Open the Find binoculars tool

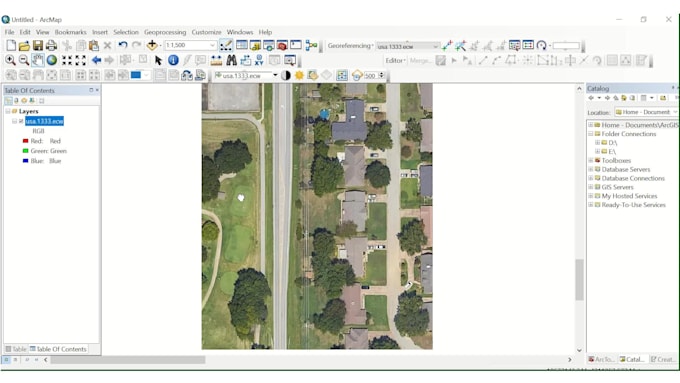coord(231,60)
